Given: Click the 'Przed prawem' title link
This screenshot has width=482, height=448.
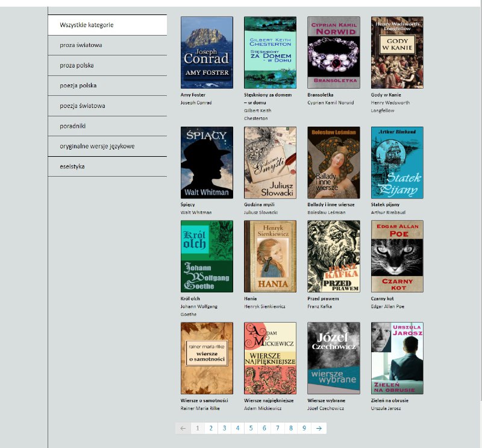Looking at the screenshot, I should pyautogui.click(x=323, y=298).
